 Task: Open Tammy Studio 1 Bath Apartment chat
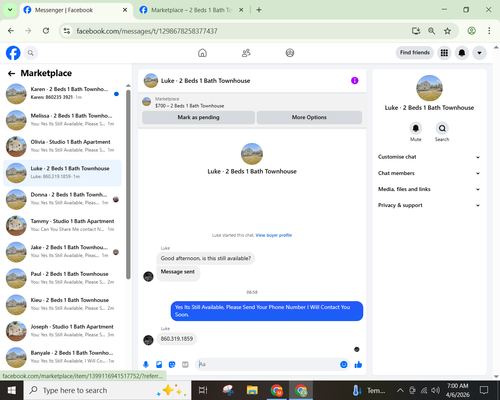pyautogui.click(x=62, y=225)
